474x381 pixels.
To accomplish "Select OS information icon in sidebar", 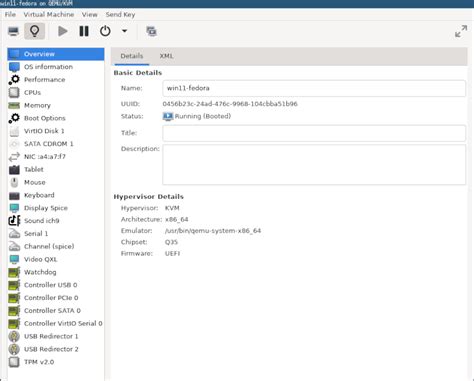I will click(x=14, y=67).
